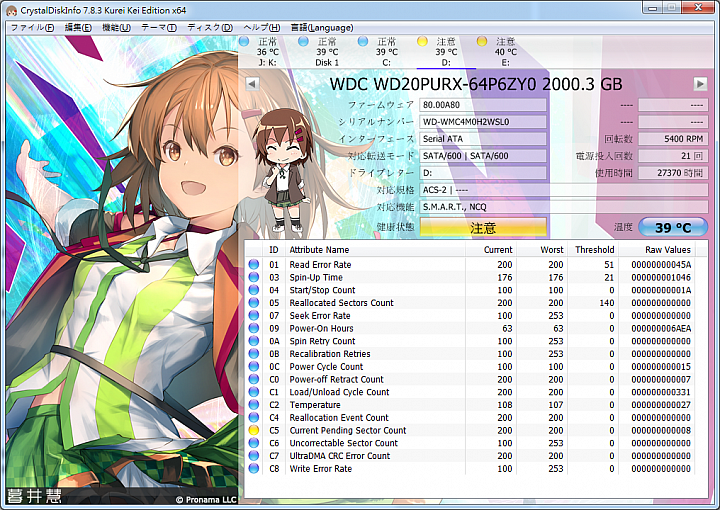Click the Worst column header
The image size is (720, 510).
[x=542, y=250]
